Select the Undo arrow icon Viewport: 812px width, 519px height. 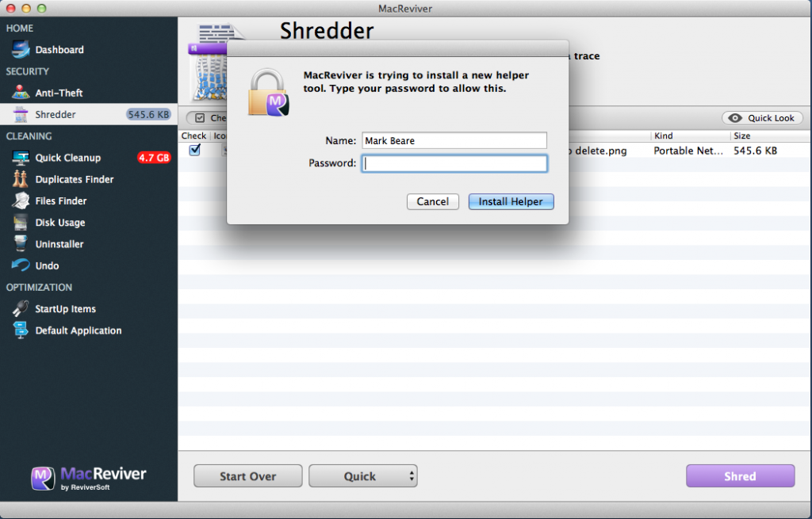(x=21, y=265)
